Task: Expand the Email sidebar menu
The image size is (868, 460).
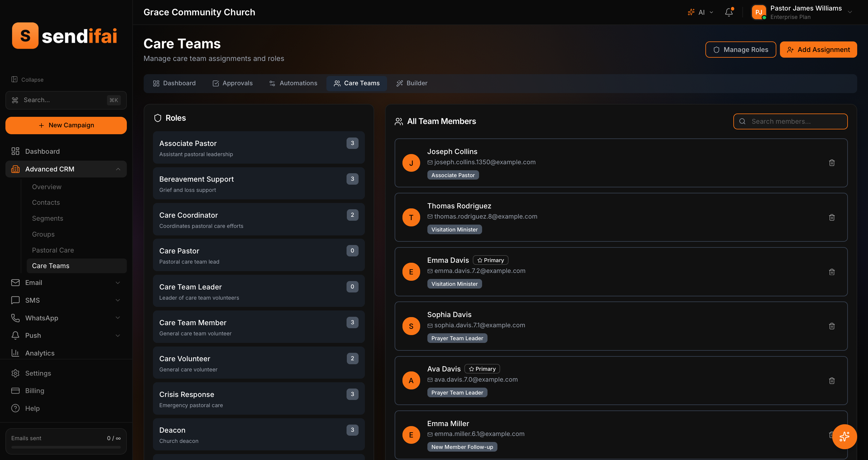Action: 118,283
